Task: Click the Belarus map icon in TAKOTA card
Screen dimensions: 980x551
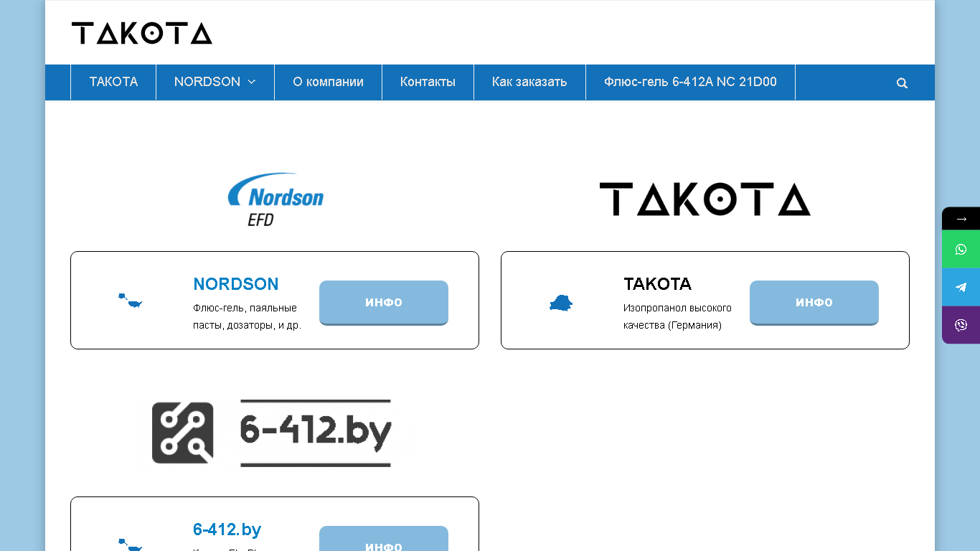Action: (561, 303)
